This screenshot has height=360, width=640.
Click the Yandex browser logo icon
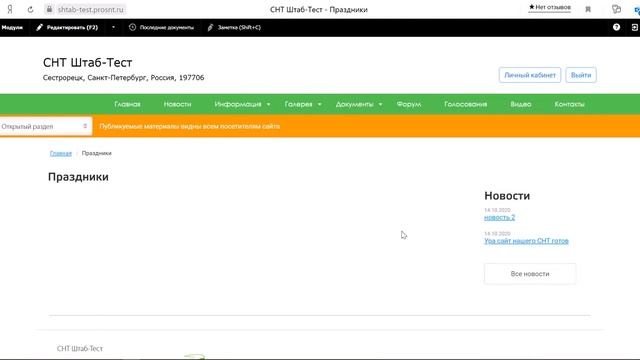click(x=10, y=9)
